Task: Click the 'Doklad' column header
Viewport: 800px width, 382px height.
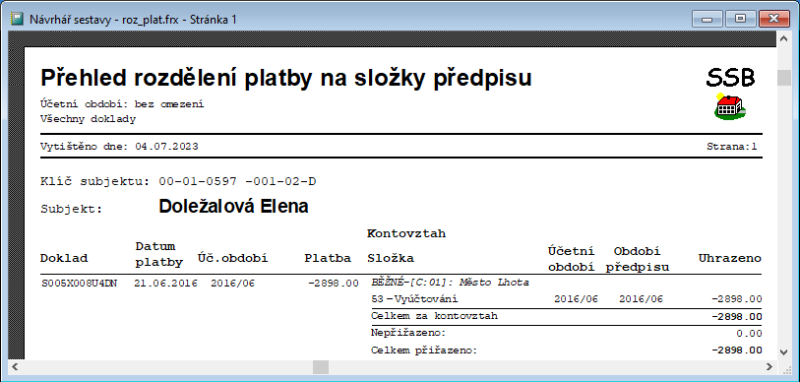Action: 64,258
